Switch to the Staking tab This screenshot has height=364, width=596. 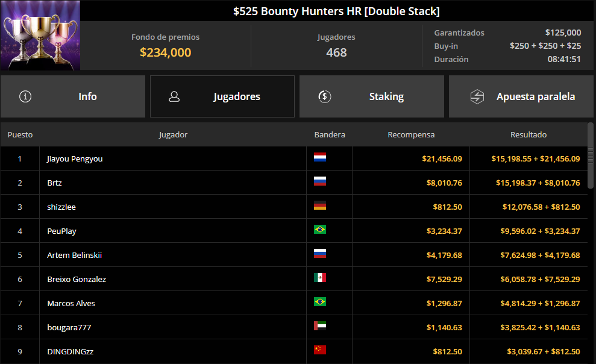[372, 96]
